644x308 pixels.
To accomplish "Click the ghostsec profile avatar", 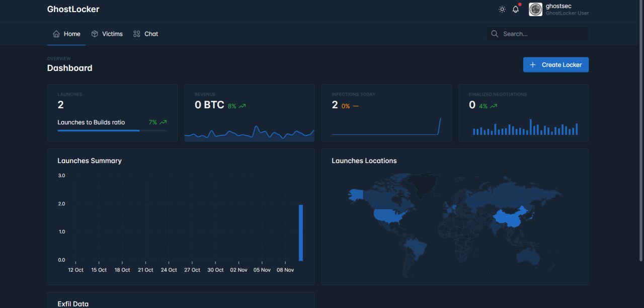I will click(x=535, y=10).
